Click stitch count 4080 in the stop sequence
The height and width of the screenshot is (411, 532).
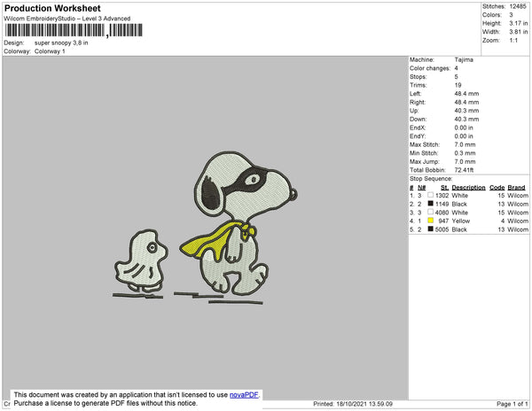(442, 213)
